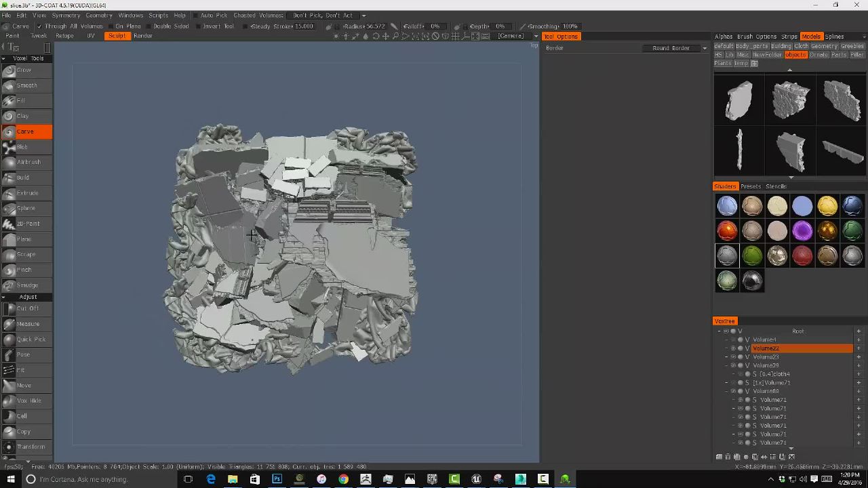Select the Blob voxel tool

click(26, 147)
